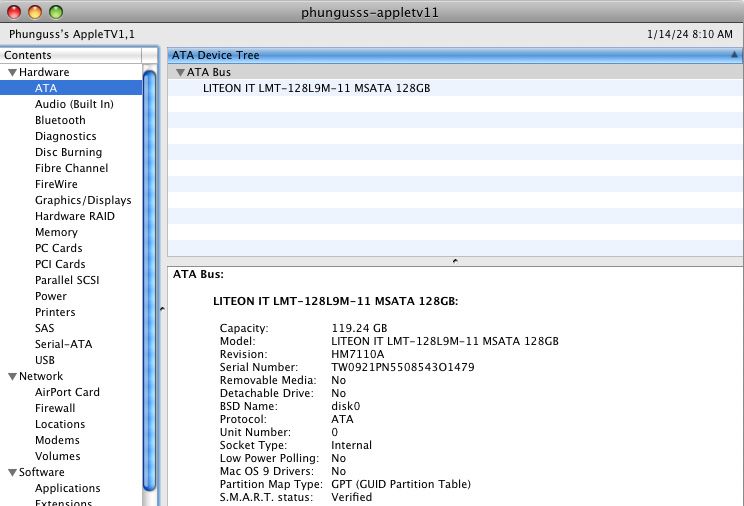The image size is (744, 506).
Task: Open Audio (Built In) section
Action: click(x=74, y=104)
